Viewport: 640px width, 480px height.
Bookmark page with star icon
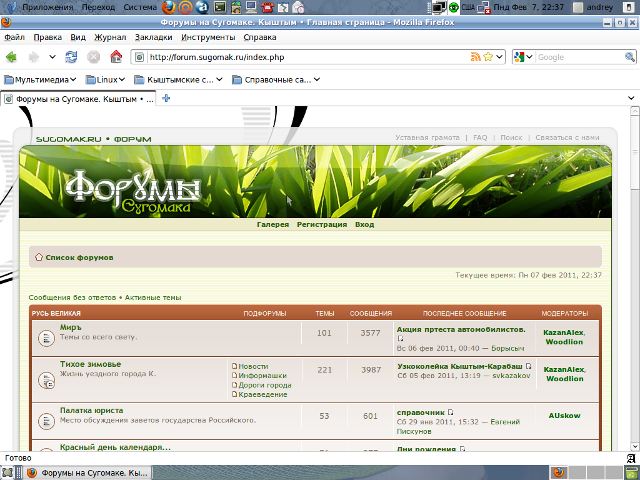499,57
